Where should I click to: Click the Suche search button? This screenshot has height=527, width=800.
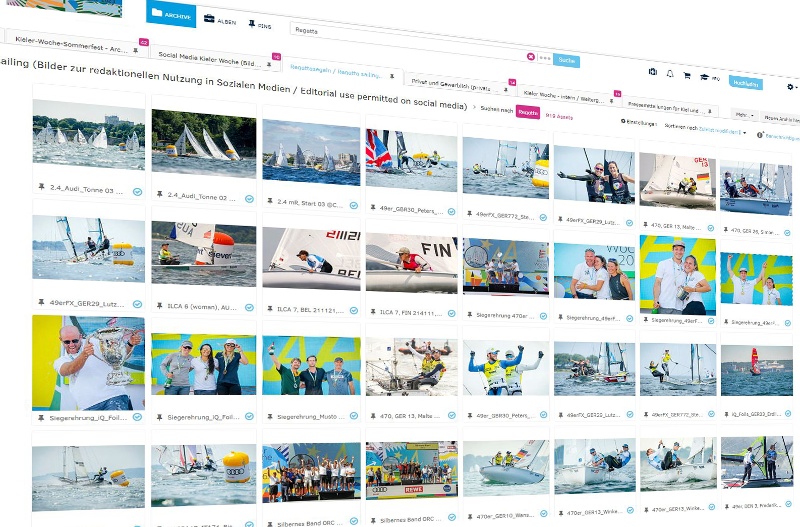[566, 60]
